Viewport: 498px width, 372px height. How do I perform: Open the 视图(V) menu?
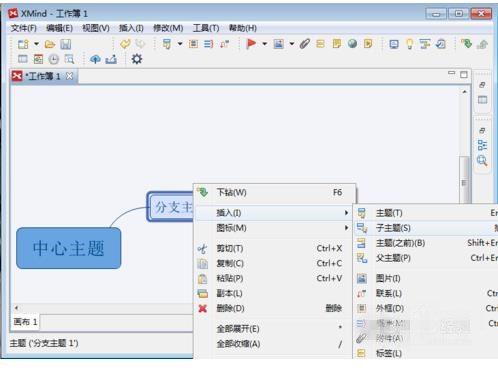pyautogui.click(x=96, y=28)
